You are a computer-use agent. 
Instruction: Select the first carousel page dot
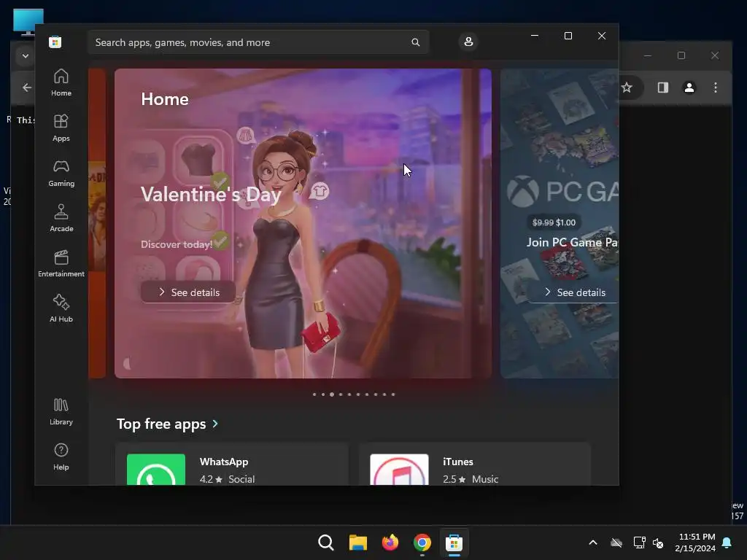coord(314,394)
